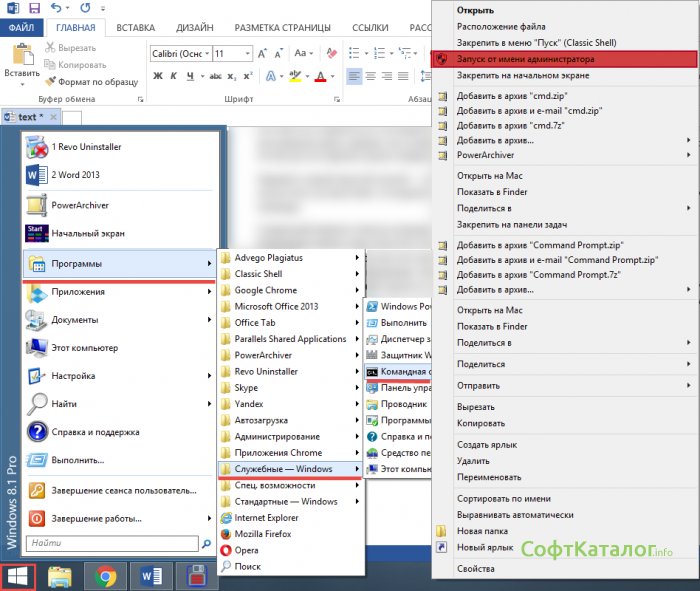Click the Mozilla Firefox icon in programs list

tap(227, 534)
